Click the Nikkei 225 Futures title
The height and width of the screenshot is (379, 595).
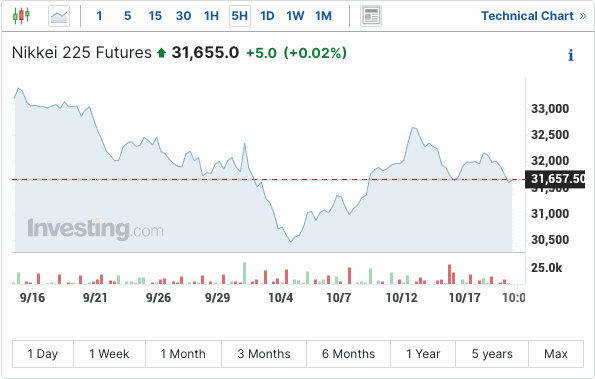(82, 53)
